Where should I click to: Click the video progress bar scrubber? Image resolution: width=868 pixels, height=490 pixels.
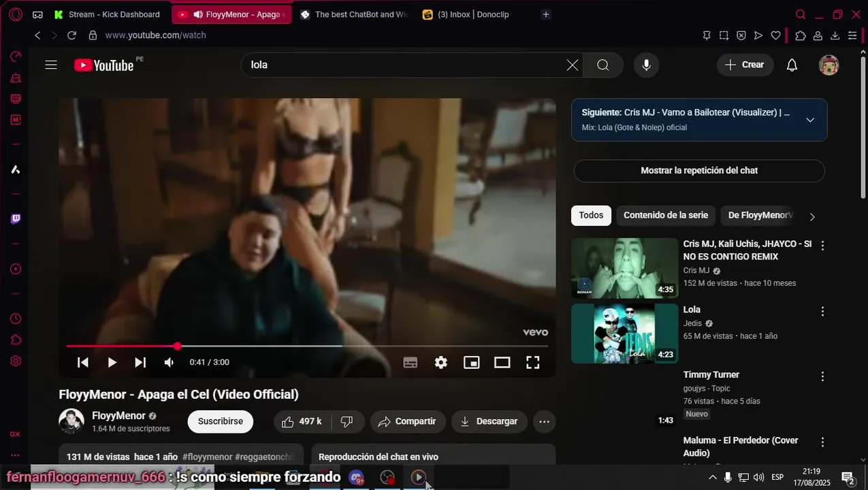(x=178, y=346)
